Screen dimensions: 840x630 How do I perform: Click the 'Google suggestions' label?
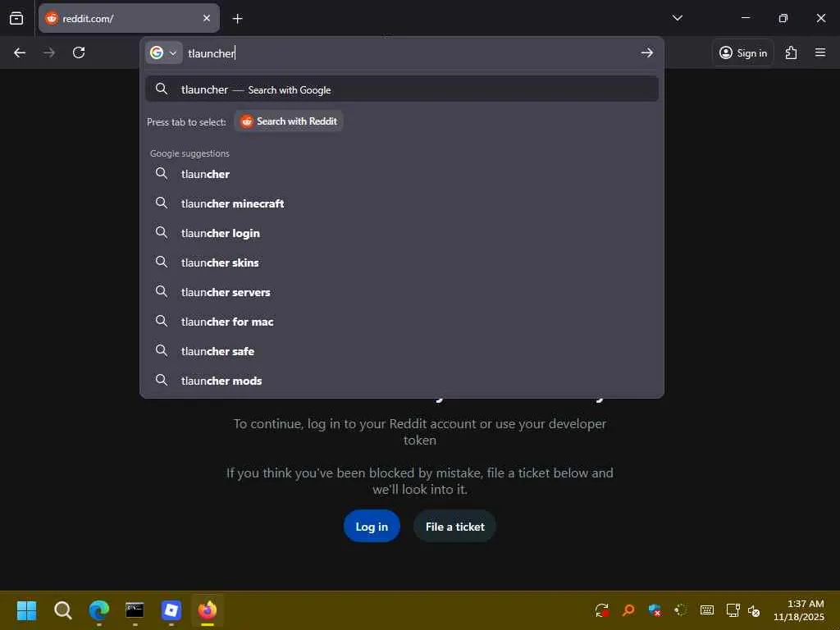point(189,153)
